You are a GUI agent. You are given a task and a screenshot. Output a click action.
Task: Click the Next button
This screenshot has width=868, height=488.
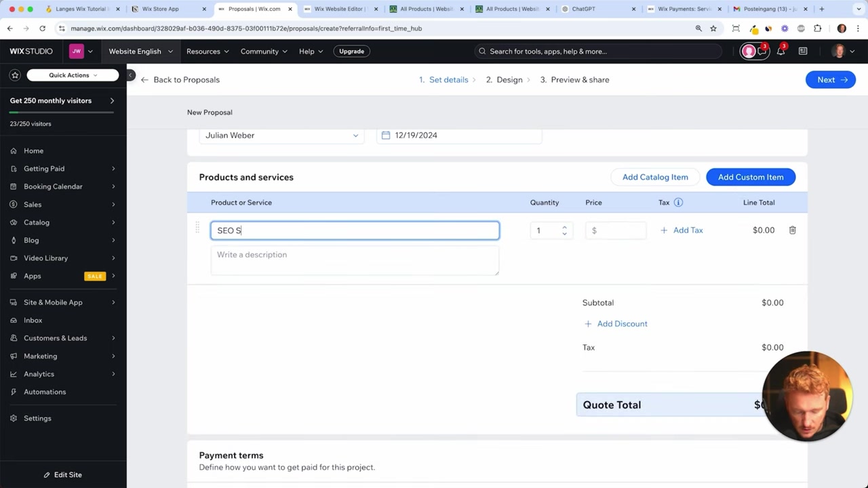[831, 80]
